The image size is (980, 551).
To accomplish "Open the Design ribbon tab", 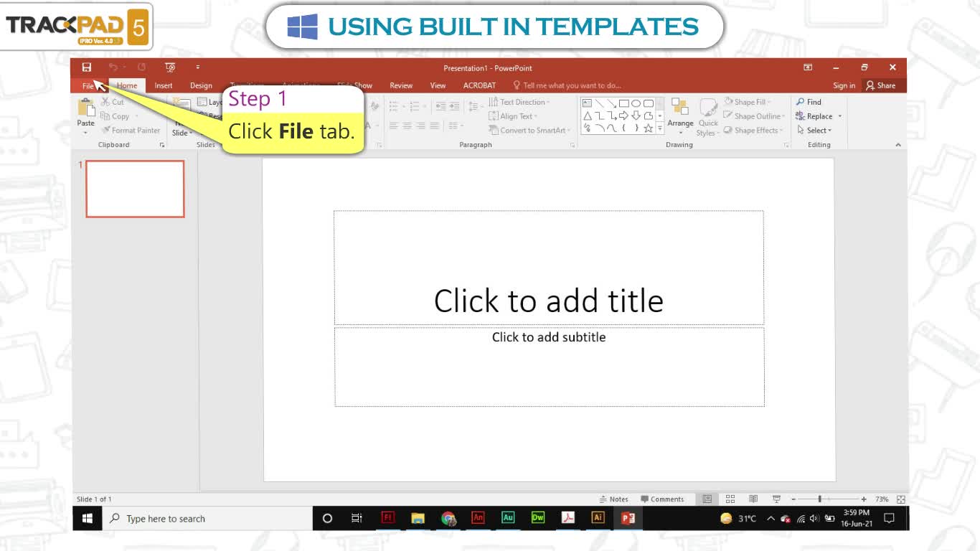I will point(201,85).
